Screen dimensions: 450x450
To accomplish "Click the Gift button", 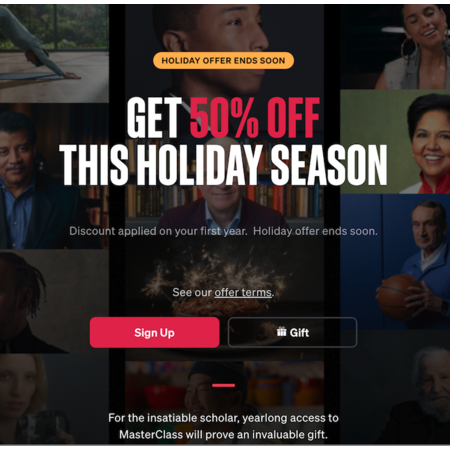I will coord(292,332).
